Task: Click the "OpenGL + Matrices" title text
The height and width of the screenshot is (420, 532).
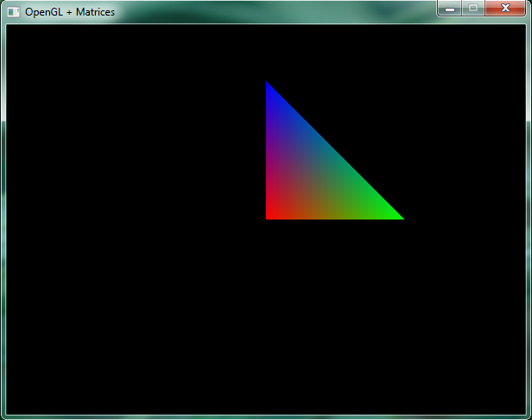Action: 70,12
